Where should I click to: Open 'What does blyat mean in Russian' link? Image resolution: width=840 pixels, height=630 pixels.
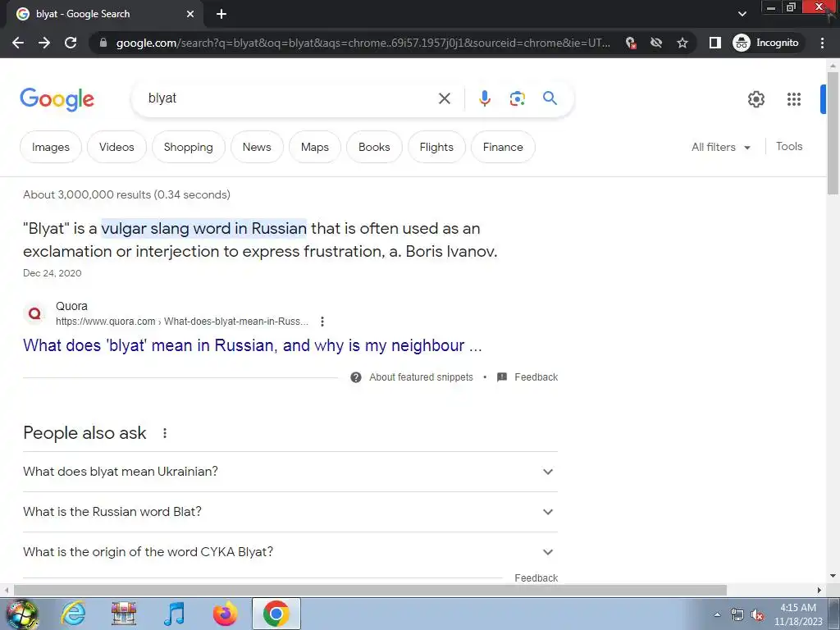coord(253,345)
